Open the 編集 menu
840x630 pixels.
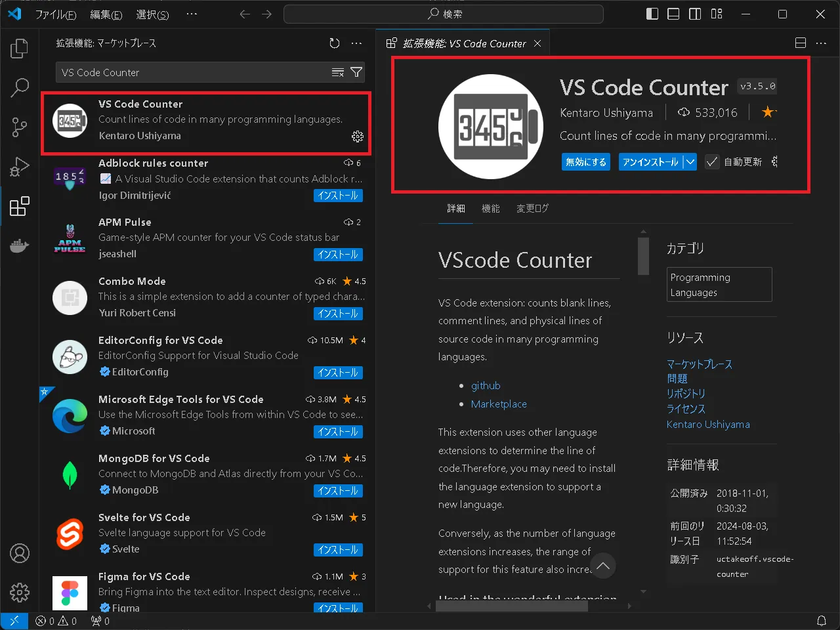coord(106,14)
